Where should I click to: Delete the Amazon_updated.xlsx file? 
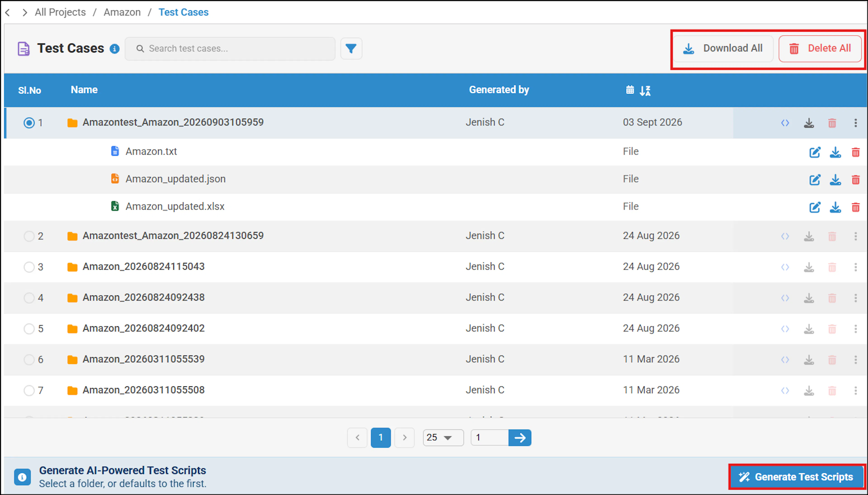pos(855,207)
